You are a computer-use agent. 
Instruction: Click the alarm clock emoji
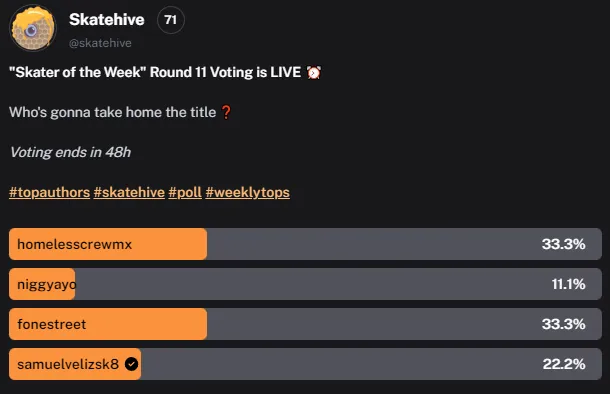[x=314, y=72]
